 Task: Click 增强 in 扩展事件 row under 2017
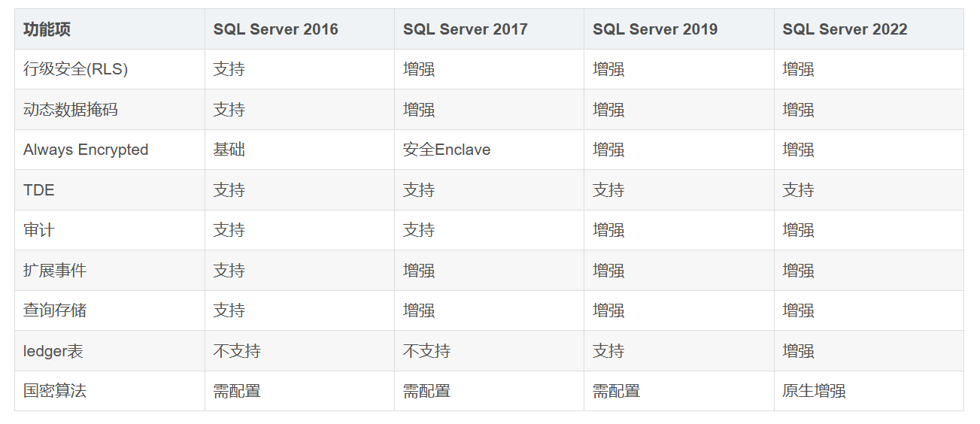coord(419,271)
